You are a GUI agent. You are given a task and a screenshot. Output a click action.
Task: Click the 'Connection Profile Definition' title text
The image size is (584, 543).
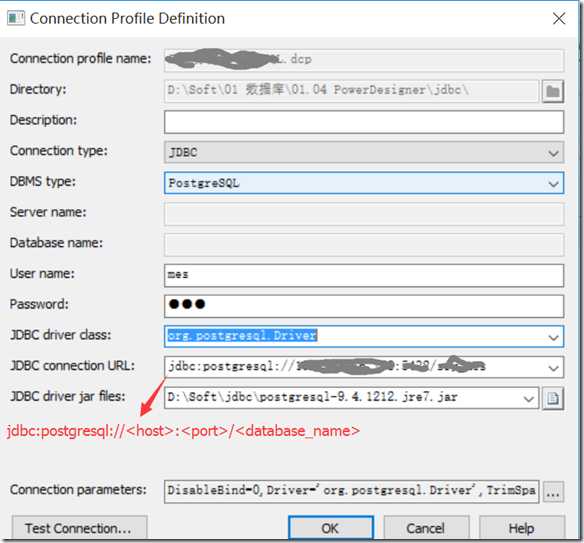point(127,18)
